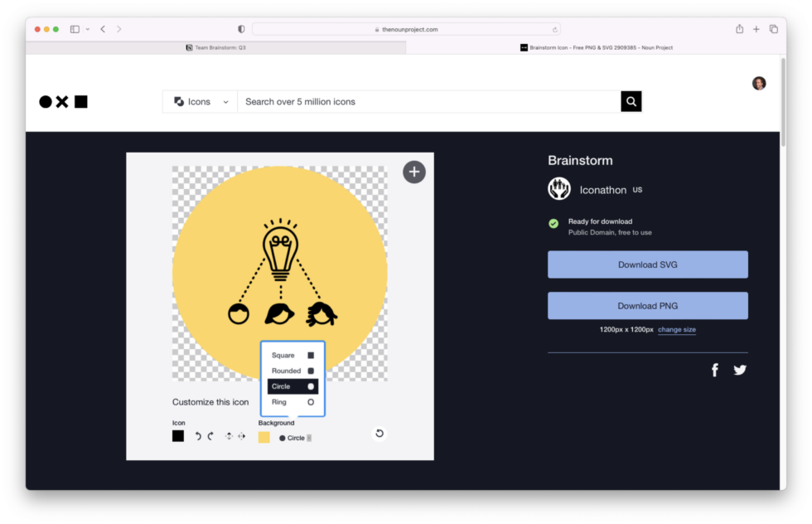The image size is (812, 524).
Task: Zoom in on the icon preview
Action: pyautogui.click(x=413, y=172)
